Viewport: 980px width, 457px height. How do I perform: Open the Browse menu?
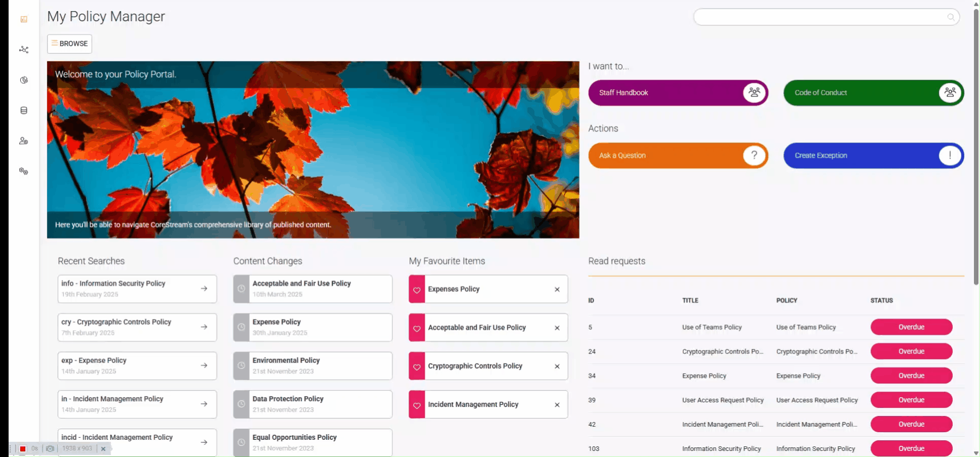point(69,44)
